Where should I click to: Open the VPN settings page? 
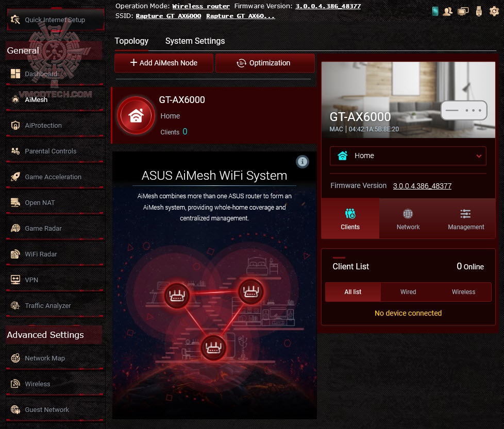point(55,280)
